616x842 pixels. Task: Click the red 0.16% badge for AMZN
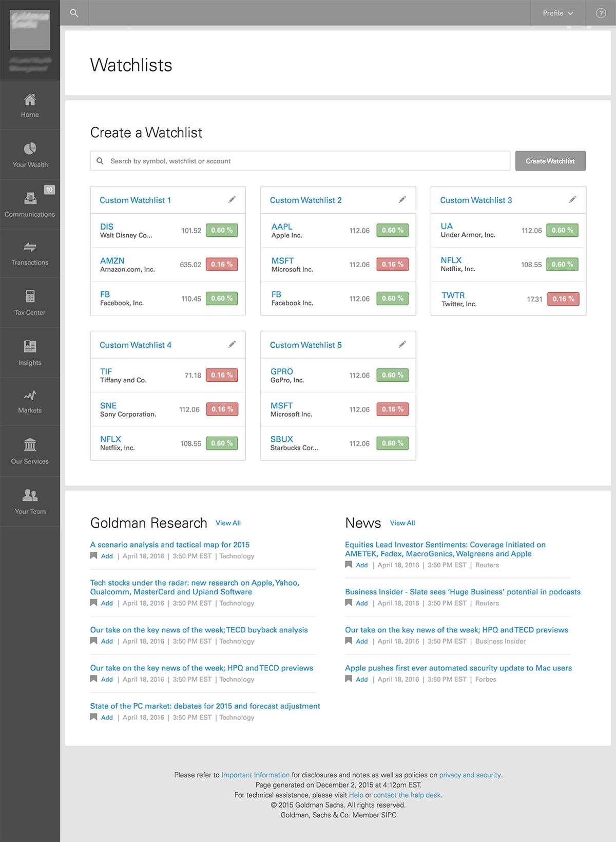coord(222,264)
